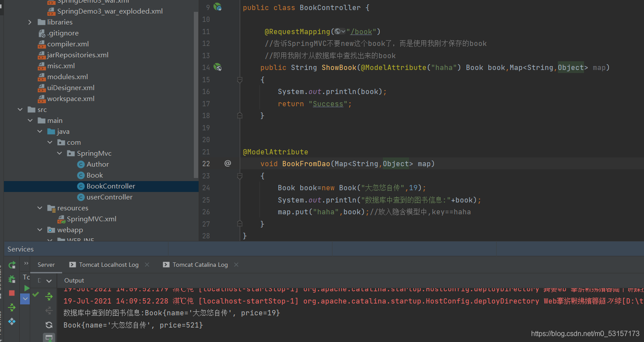Click the blue diamond Update application icon
Screen dimensions: 644x342
click(12, 321)
